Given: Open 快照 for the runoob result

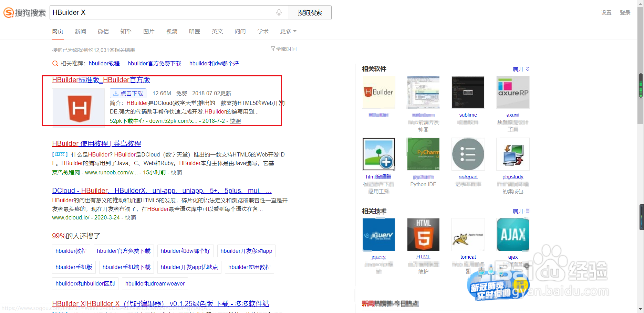Looking at the screenshot, I should pyautogui.click(x=177, y=173).
